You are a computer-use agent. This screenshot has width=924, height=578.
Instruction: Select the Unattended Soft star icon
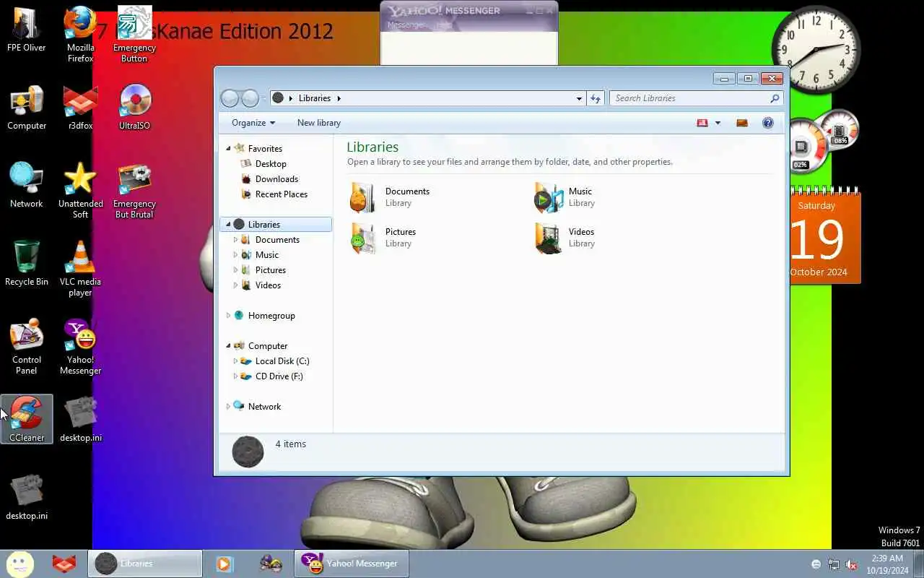tap(80, 191)
